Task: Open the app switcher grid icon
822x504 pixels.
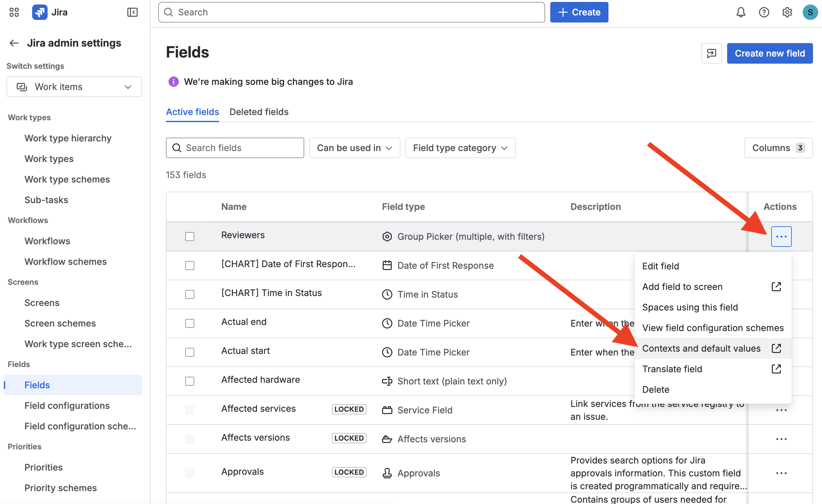Action: tap(14, 12)
